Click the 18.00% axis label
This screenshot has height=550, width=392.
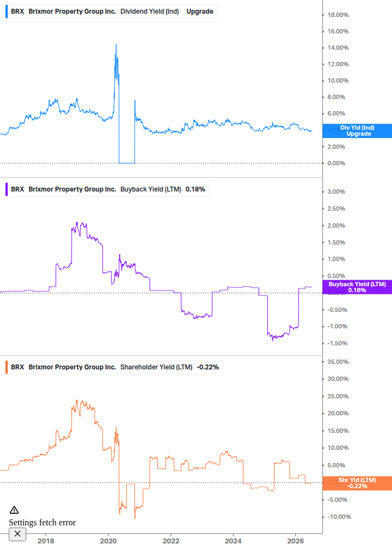click(x=338, y=15)
